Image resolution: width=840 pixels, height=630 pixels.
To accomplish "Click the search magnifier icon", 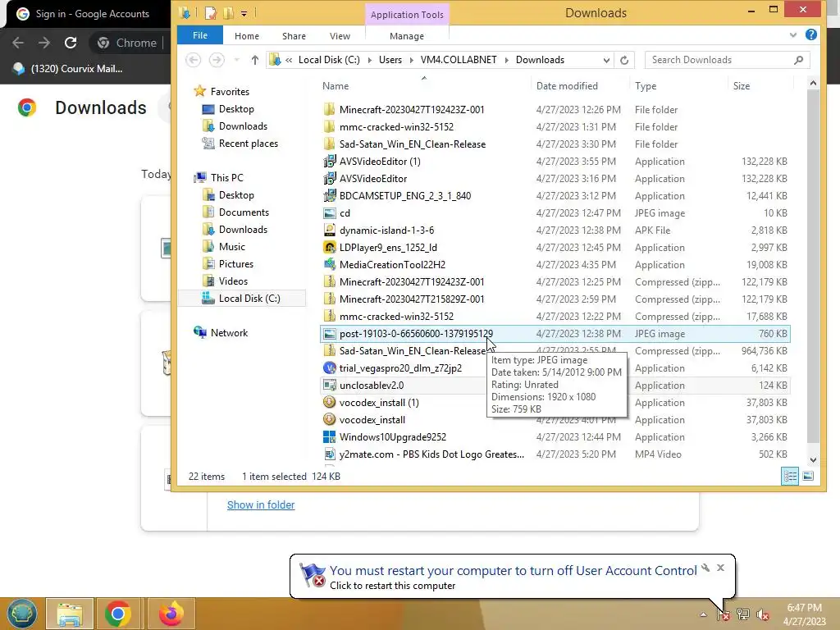I will 798,60.
